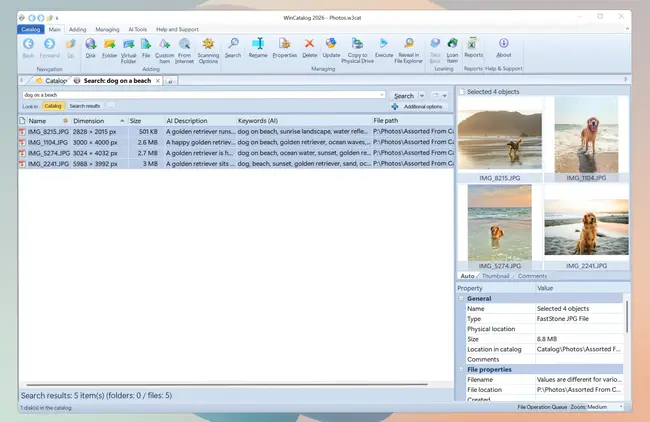This screenshot has width=650, height=422.
Task: Collapse the General property section
Action: 462,298
